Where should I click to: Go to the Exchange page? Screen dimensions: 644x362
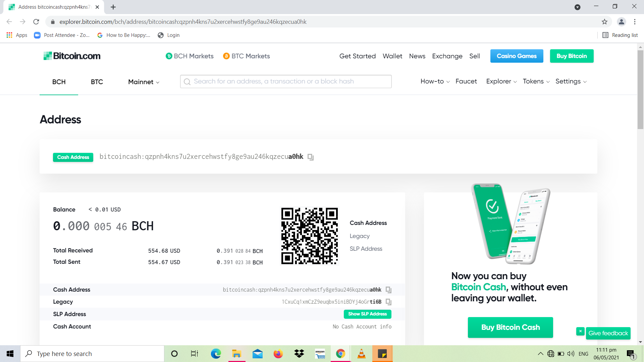point(447,56)
